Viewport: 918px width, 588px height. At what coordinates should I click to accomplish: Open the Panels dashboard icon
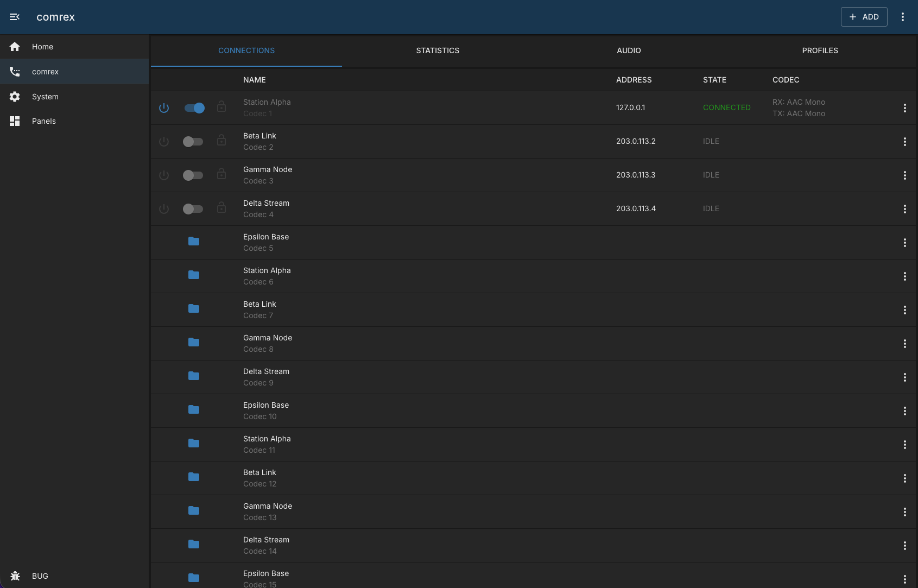[x=15, y=121]
